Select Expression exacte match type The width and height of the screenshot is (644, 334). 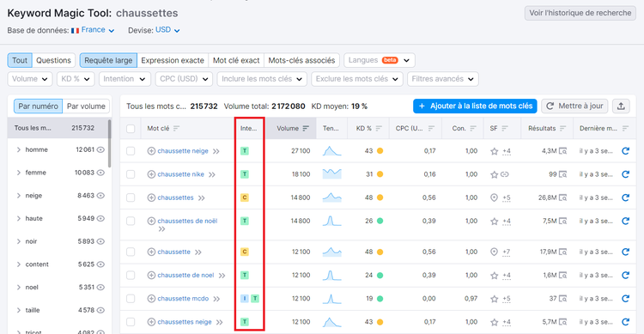click(173, 60)
